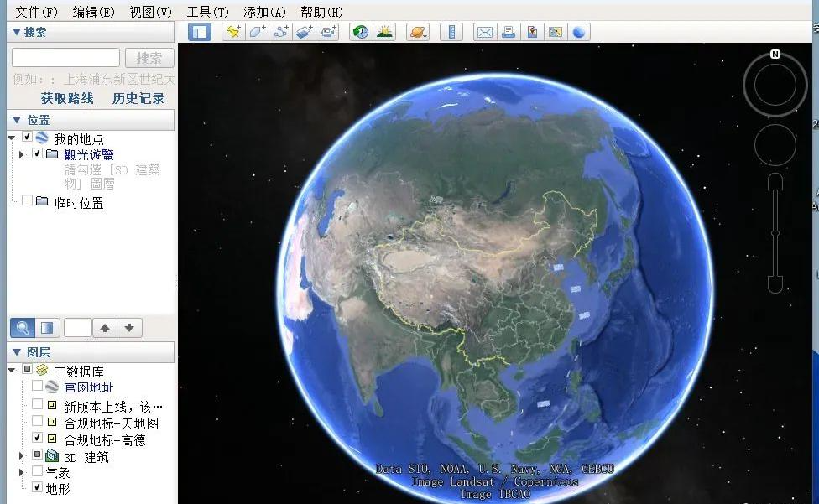Select the Add Polygon tool
The height and width of the screenshot is (504, 819).
257,32
